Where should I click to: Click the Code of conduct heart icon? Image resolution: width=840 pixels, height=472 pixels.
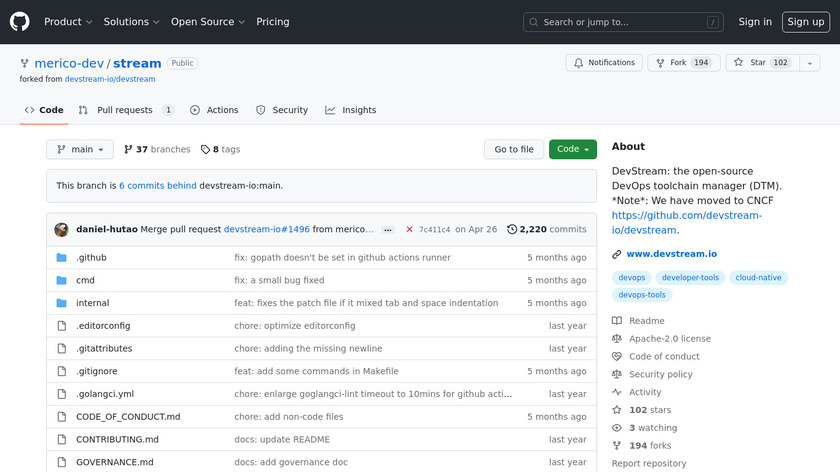[617, 356]
